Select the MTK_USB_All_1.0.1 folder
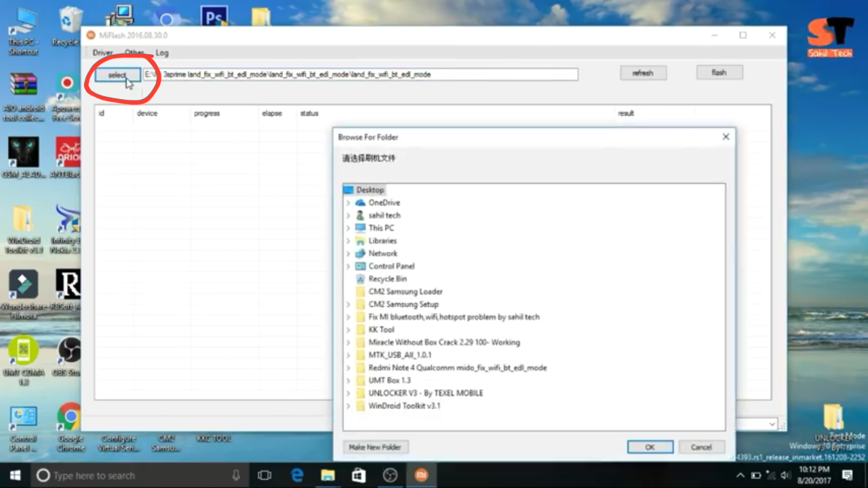This screenshot has width=868, height=488. coord(400,355)
